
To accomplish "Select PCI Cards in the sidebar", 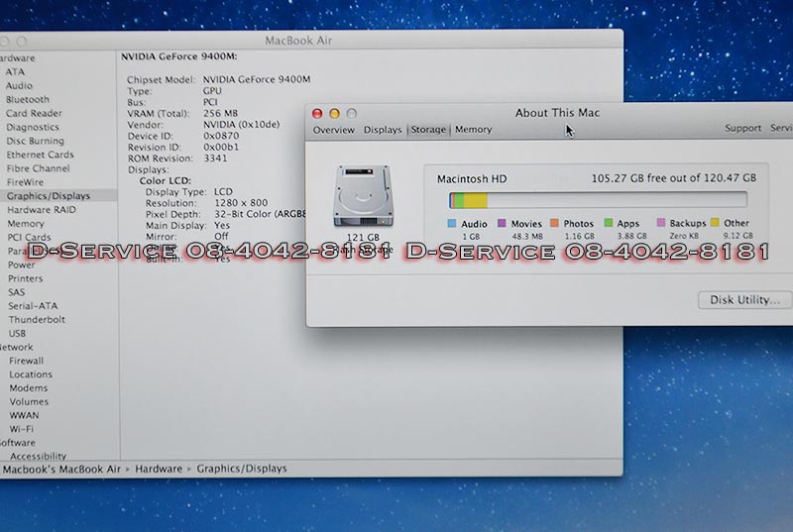I will (x=29, y=237).
